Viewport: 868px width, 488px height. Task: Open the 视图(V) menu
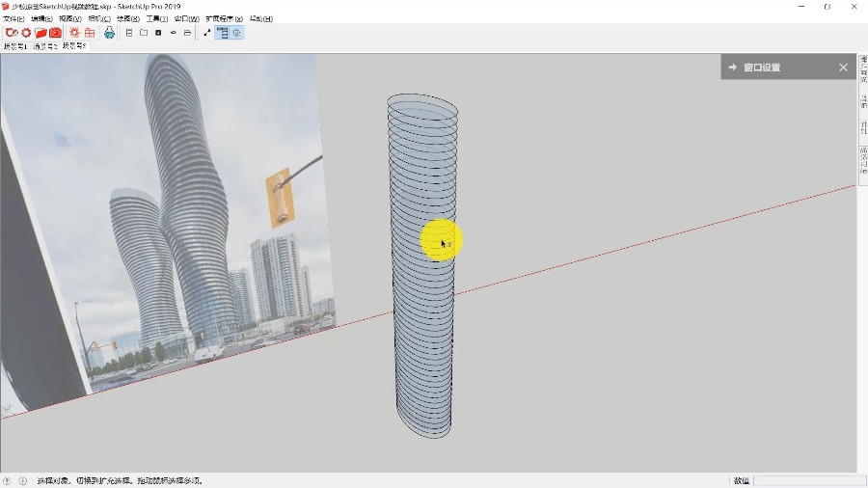(70, 19)
